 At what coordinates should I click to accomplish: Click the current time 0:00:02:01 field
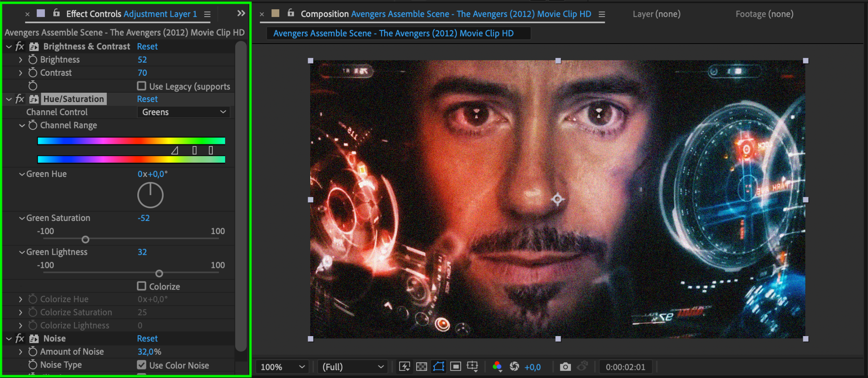(625, 367)
